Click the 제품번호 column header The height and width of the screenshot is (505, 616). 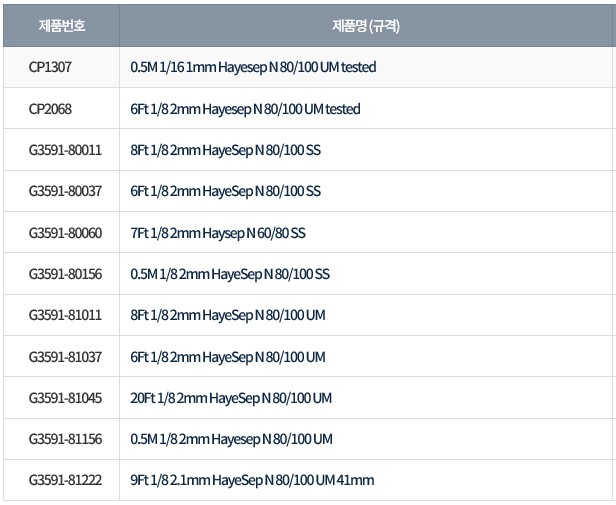(x=61, y=25)
